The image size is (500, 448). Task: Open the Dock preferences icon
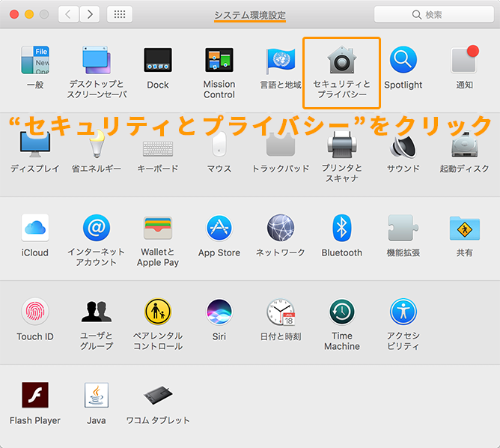(158, 60)
